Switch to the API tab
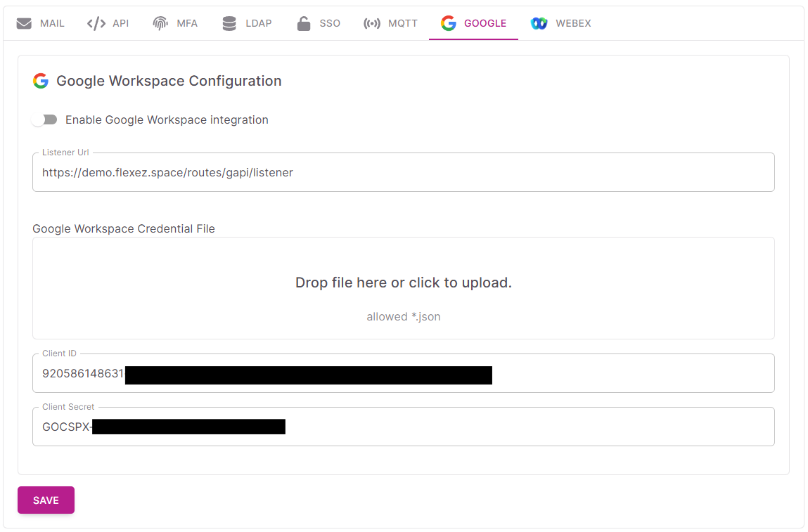The image size is (808, 532). pyautogui.click(x=108, y=24)
